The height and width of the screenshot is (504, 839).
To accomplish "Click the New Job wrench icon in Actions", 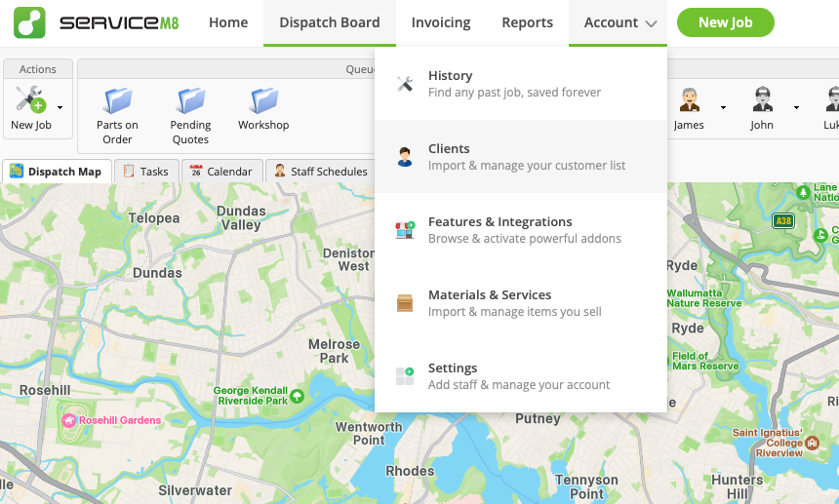I will pos(30,99).
